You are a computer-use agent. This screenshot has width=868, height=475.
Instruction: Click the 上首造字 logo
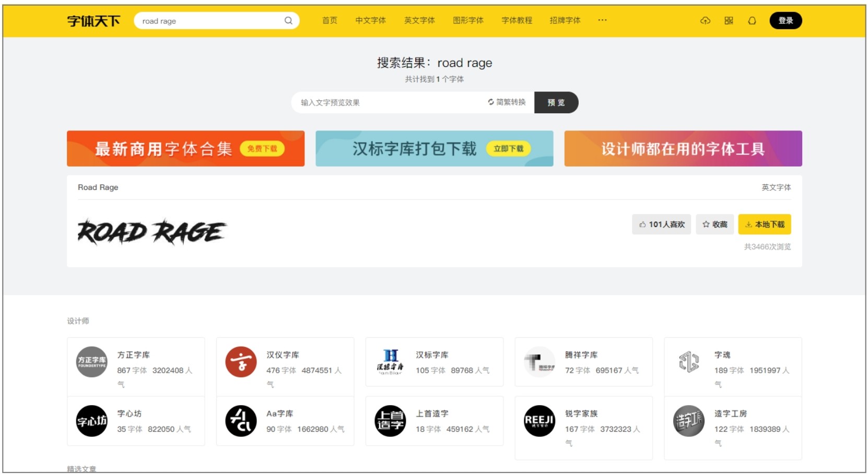[391, 421]
